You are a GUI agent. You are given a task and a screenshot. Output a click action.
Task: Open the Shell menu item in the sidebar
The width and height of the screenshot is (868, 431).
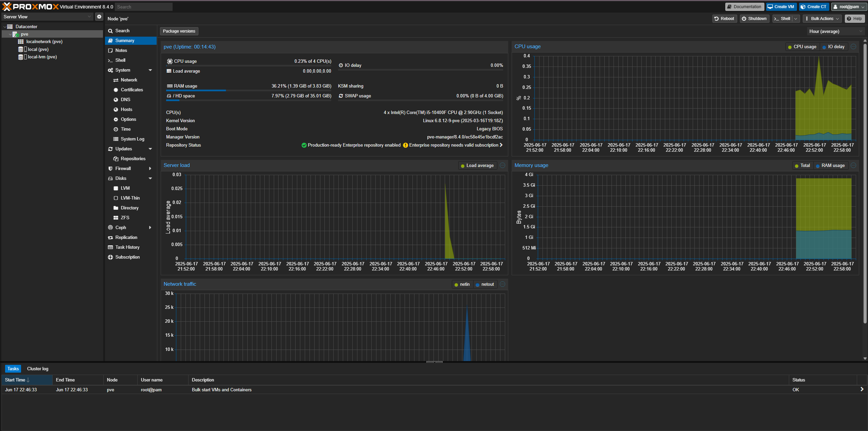(131, 60)
